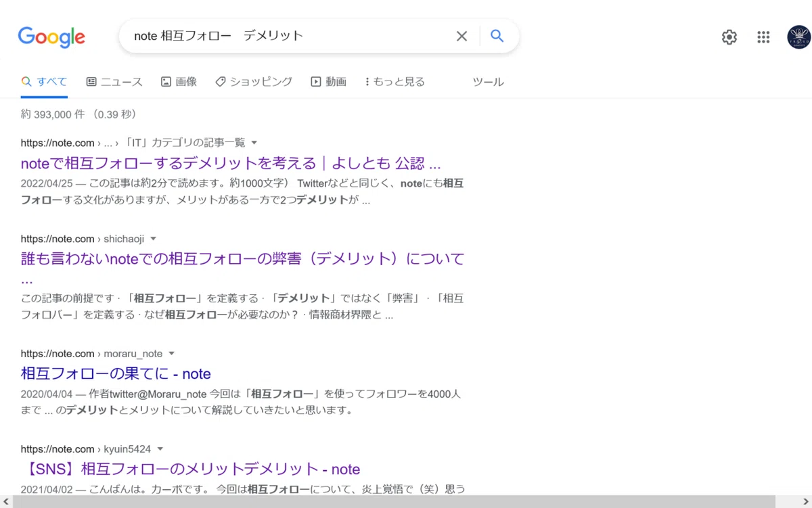Screen dimensions: 812x508
Task: Click the URL breadcrumb note.com › kyuin5424
Action: [86, 449]
